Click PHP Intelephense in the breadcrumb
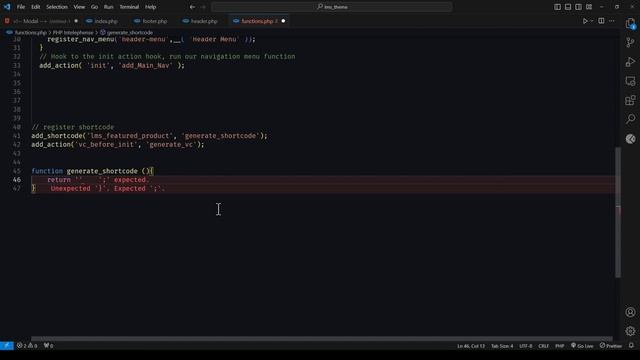The height and width of the screenshot is (360, 640). point(73,32)
